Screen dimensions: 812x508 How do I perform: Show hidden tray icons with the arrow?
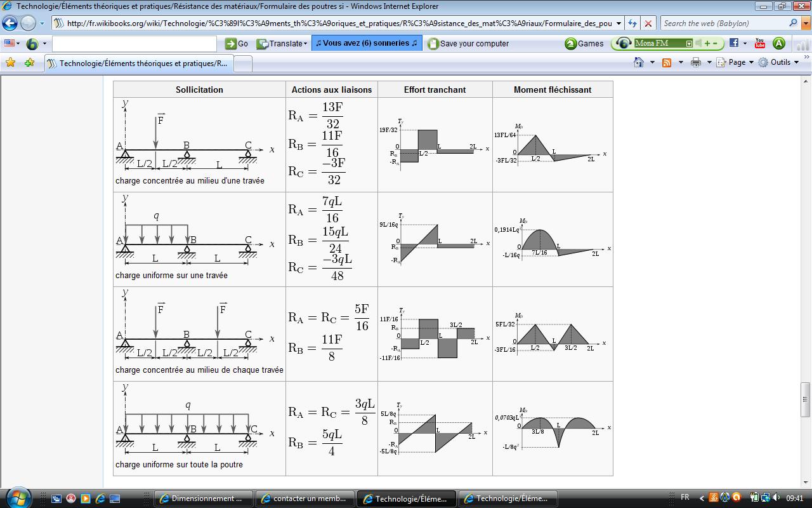[x=702, y=498]
